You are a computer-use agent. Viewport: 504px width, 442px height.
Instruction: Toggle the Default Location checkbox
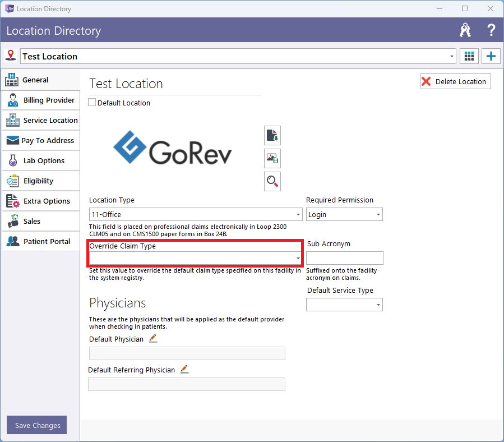point(92,102)
